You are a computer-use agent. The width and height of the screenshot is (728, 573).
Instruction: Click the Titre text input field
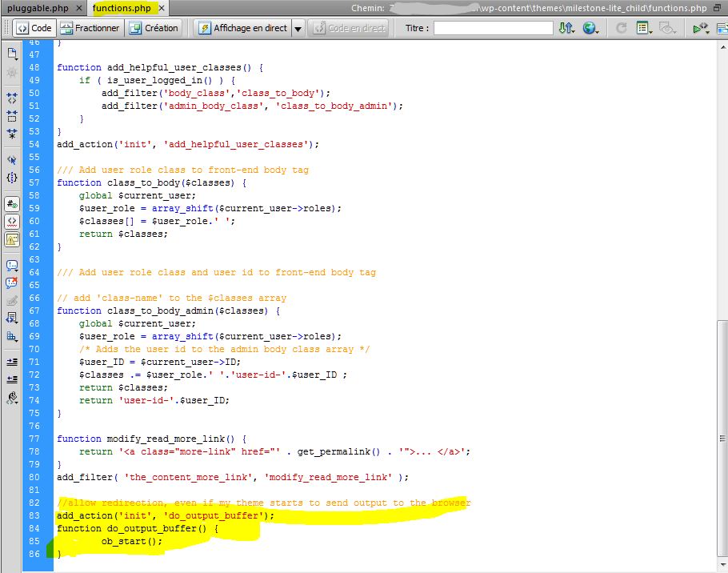pyautogui.click(x=493, y=28)
